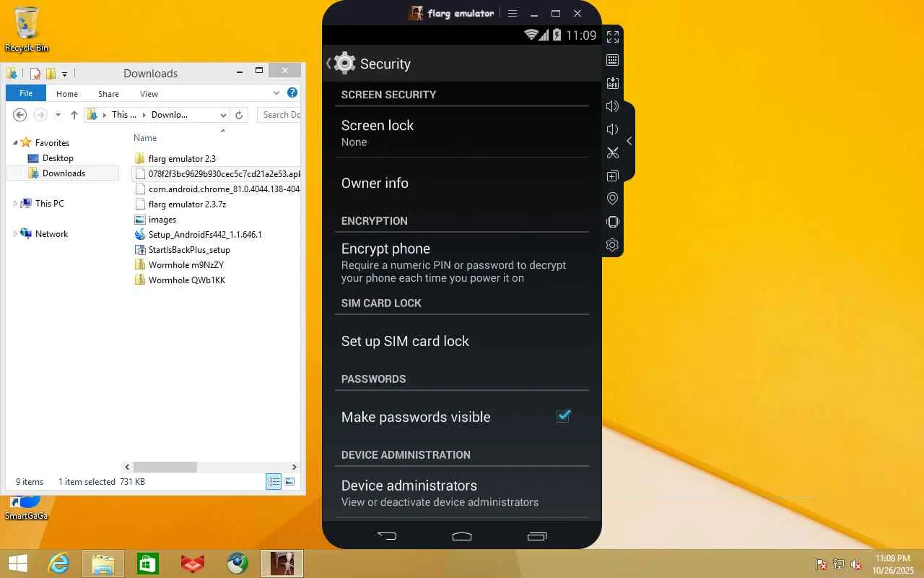
Task: Click the horizontal scrollbar thumb in Downloads
Action: [165, 467]
